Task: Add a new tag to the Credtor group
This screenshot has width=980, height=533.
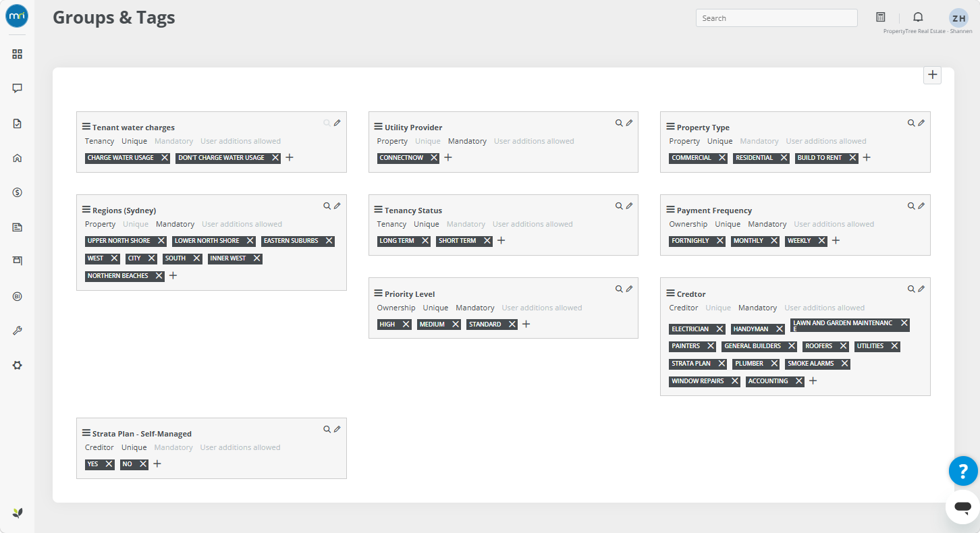Action: 813,381
